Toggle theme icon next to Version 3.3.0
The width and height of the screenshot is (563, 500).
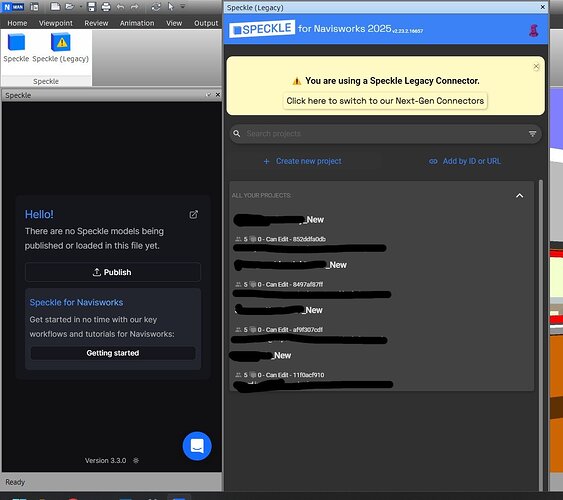136,460
